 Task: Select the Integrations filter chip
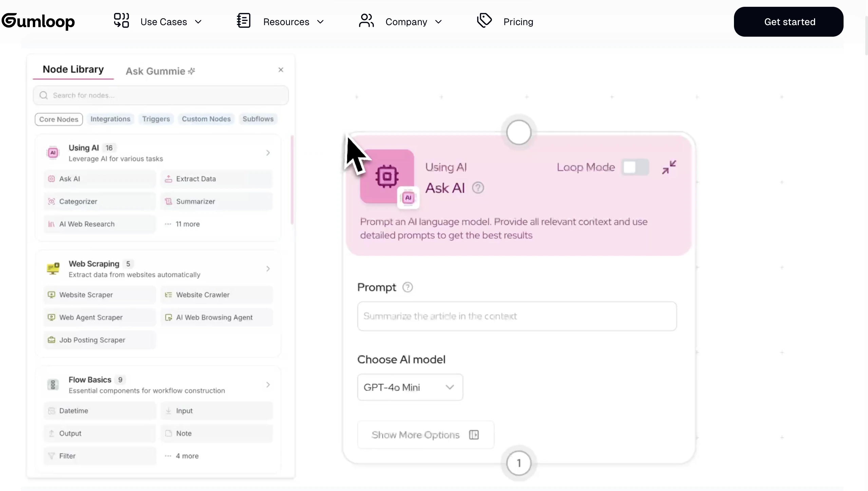110,119
